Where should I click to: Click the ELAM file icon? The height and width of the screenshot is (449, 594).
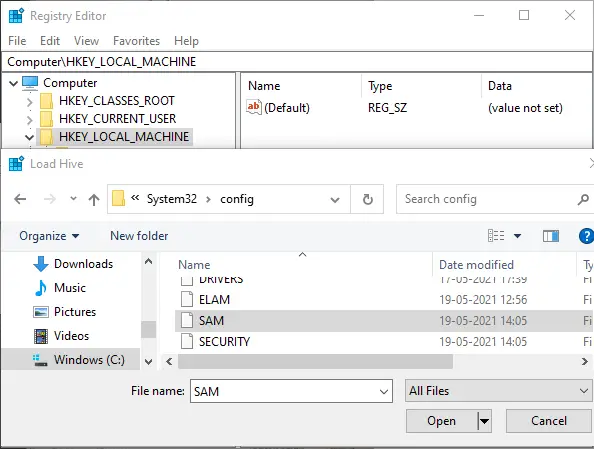click(186, 299)
